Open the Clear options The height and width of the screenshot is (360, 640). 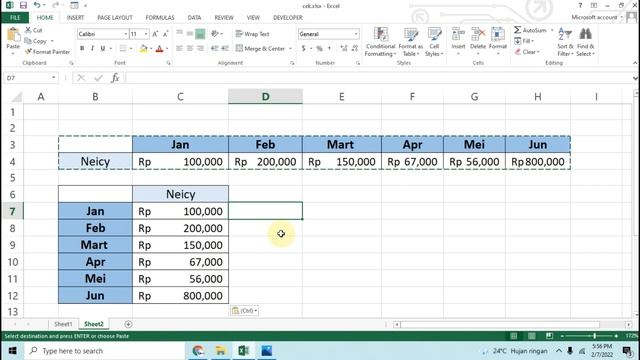pos(527,52)
